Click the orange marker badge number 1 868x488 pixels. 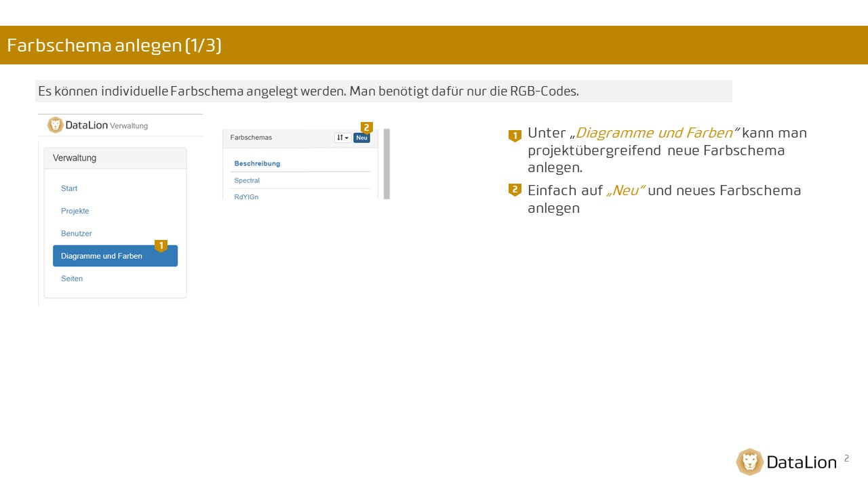(x=161, y=245)
